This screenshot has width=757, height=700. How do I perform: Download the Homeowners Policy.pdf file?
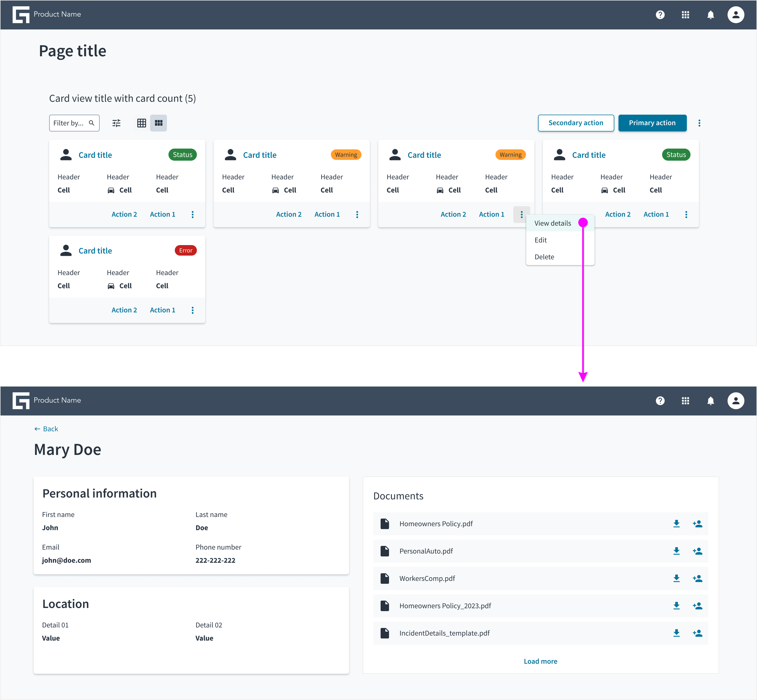(676, 524)
